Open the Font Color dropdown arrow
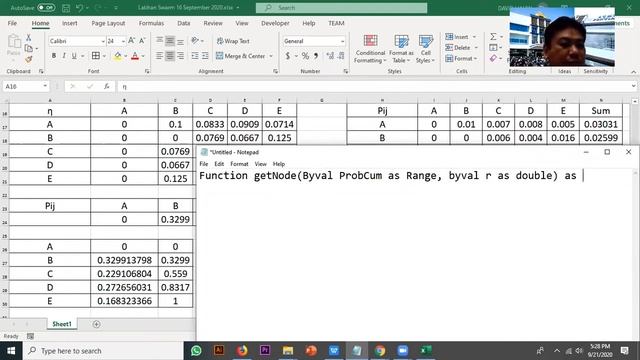The width and height of the screenshot is (640, 360). coord(143,56)
